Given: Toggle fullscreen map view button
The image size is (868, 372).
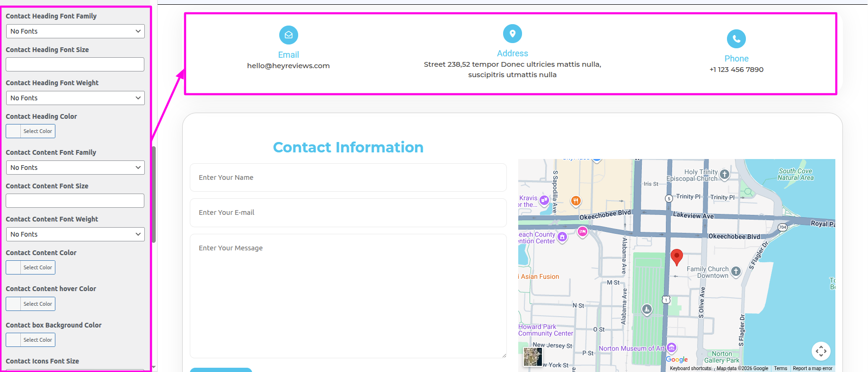Looking at the screenshot, I should pyautogui.click(x=821, y=351).
